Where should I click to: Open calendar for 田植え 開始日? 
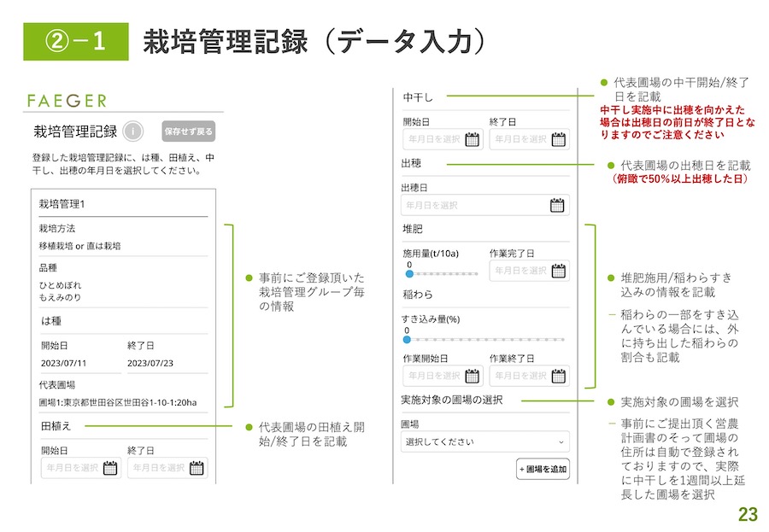point(110,468)
